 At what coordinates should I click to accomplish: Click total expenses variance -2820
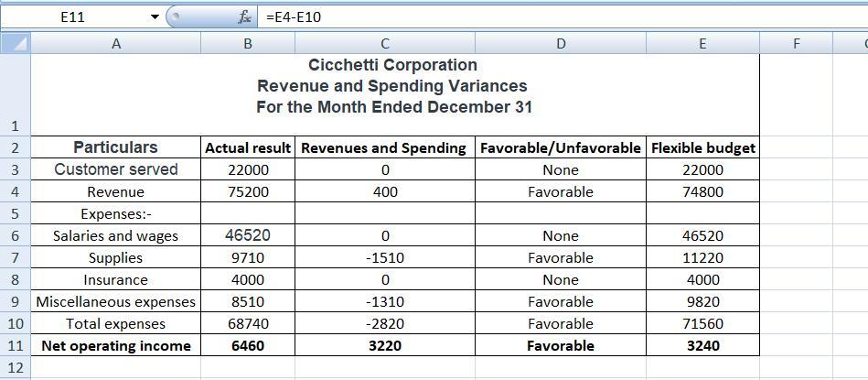coord(385,323)
